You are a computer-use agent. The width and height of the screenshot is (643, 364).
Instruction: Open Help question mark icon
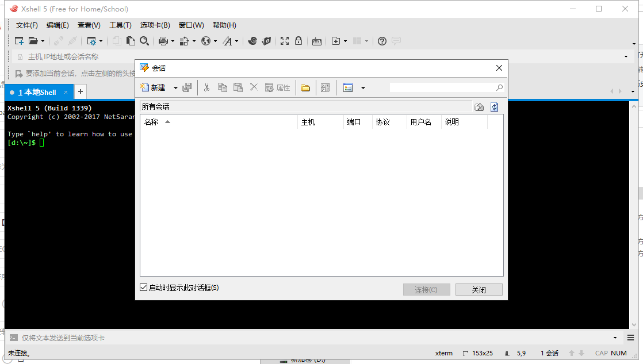pyautogui.click(x=382, y=41)
